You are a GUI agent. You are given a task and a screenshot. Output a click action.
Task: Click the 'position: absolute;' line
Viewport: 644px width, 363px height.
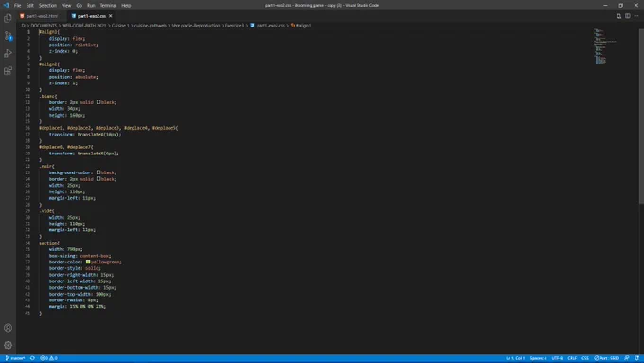(74, 77)
